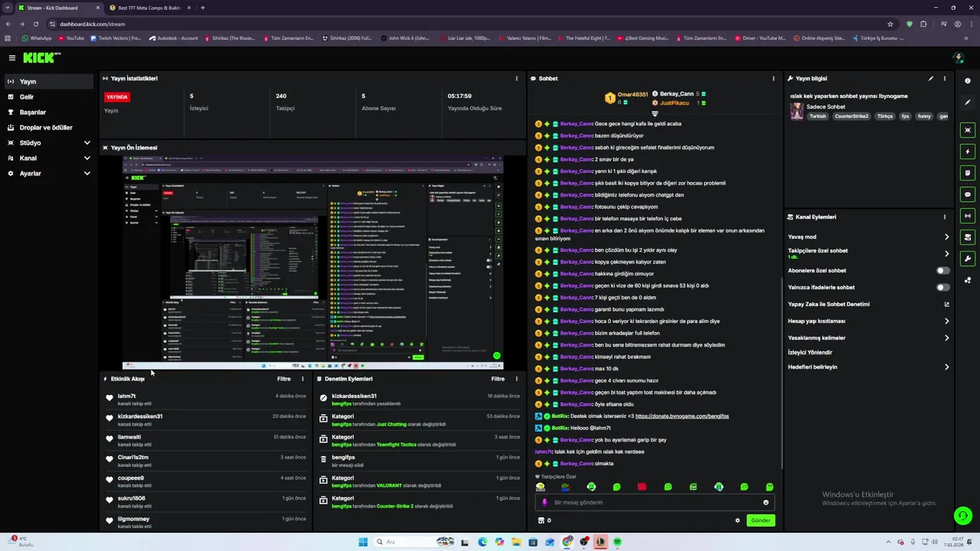Screen dimensions: 980x551
Task: Toggle the broadcast signal widget icon
Action: [x=968, y=216]
